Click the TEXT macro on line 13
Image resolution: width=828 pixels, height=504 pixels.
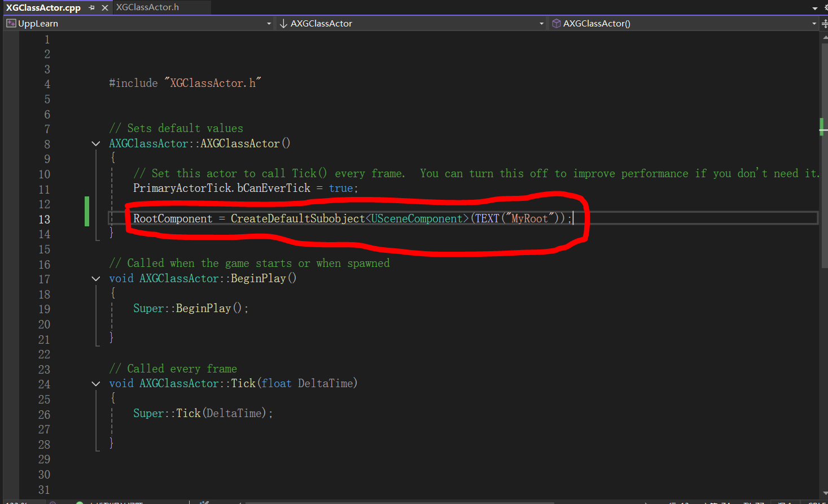487,218
